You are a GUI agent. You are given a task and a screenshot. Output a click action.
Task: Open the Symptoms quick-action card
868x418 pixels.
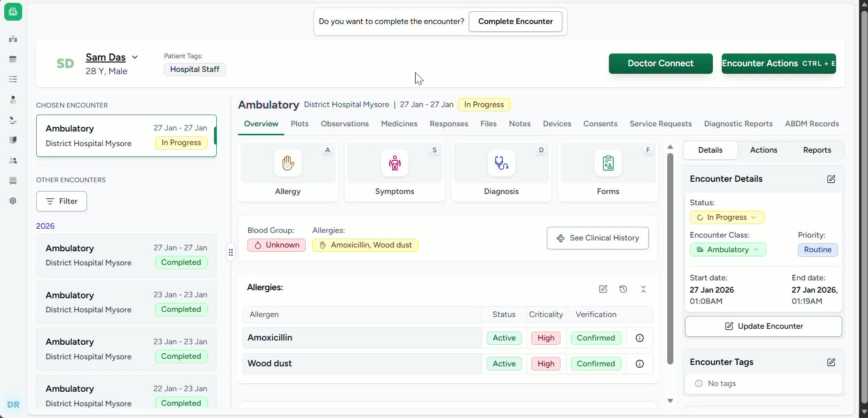tap(395, 172)
